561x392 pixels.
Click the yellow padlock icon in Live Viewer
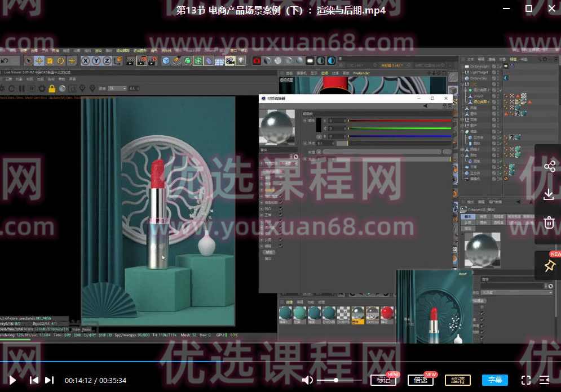point(51,88)
